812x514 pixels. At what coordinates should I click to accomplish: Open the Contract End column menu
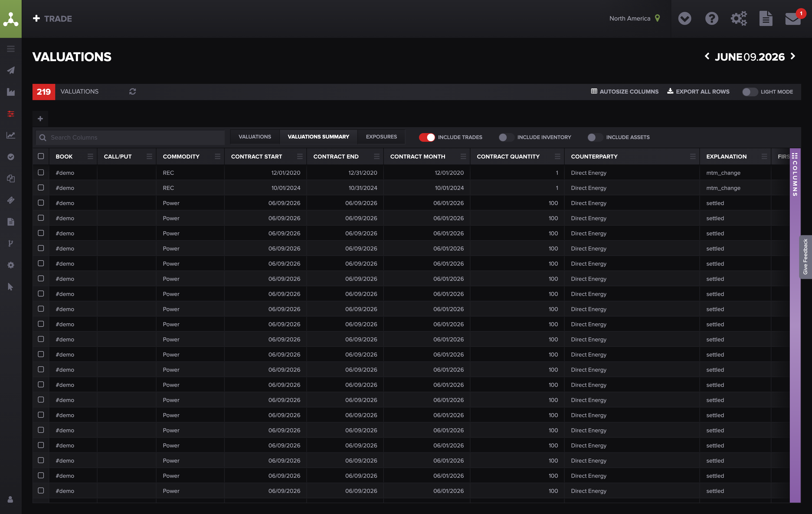coord(377,156)
